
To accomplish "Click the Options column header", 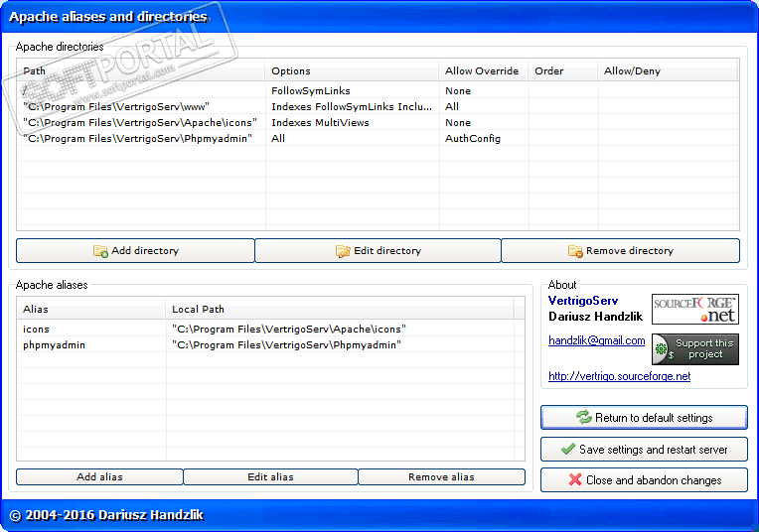I will coord(352,70).
